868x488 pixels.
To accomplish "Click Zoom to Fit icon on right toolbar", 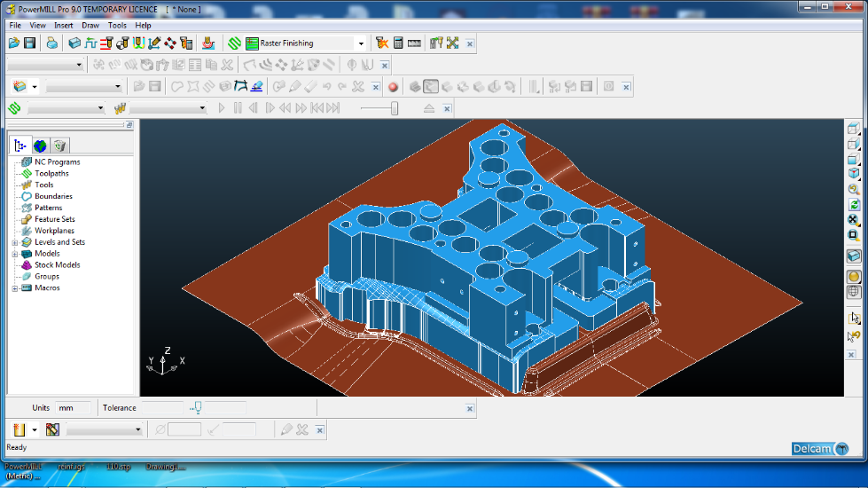I will [x=854, y=219].
